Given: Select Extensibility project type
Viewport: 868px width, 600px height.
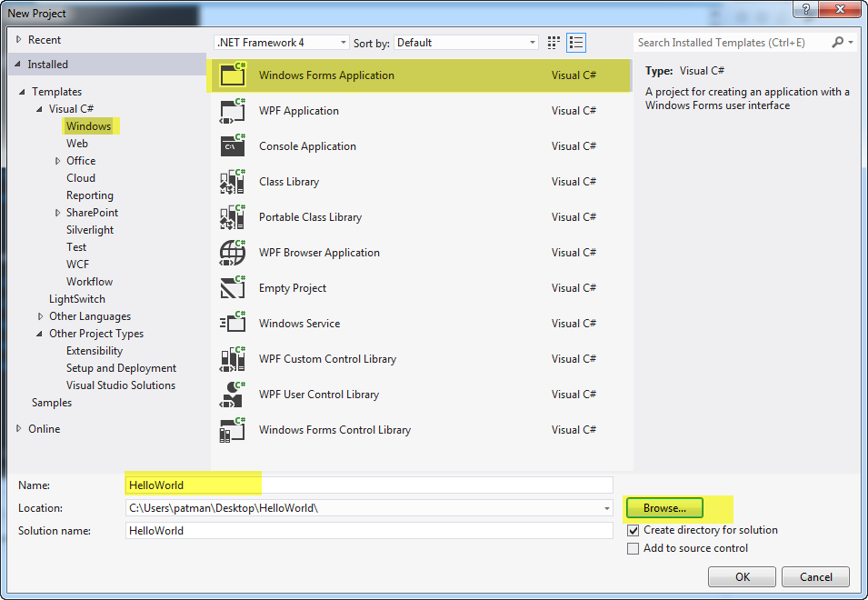Looking at the screenshot, I should tap(95, 351).
